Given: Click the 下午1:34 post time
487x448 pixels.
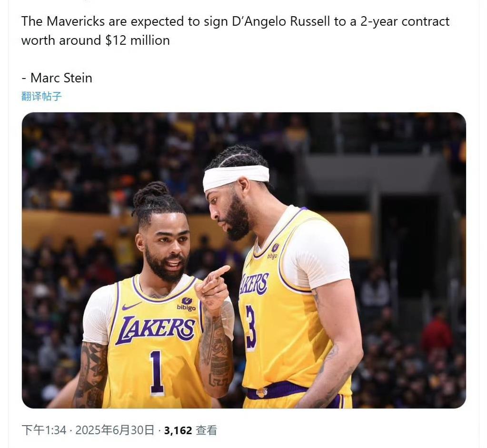Looking at the screenshot, I should pyautogui.click(x=44, y=430).
